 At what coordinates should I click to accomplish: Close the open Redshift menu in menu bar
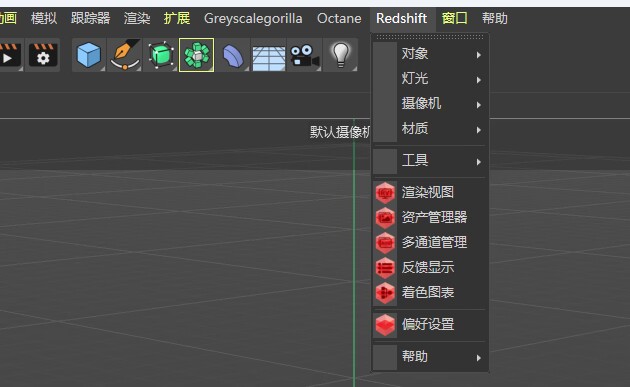(x=402, y=18)
